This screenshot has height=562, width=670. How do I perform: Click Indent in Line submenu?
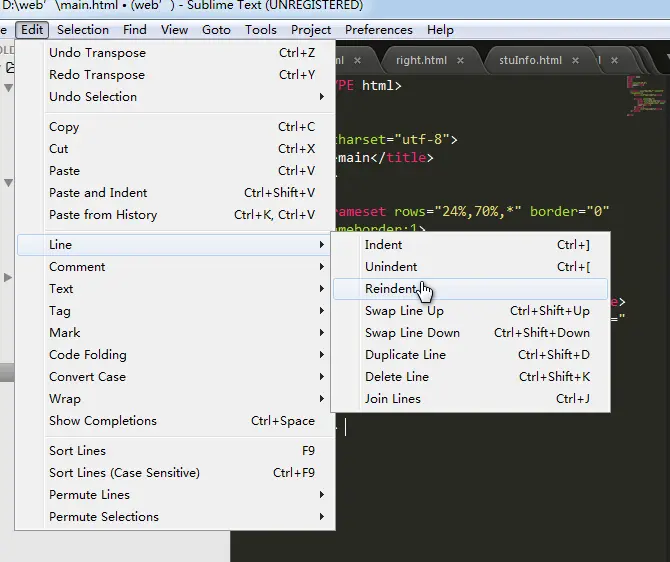(x=470, y=245)
